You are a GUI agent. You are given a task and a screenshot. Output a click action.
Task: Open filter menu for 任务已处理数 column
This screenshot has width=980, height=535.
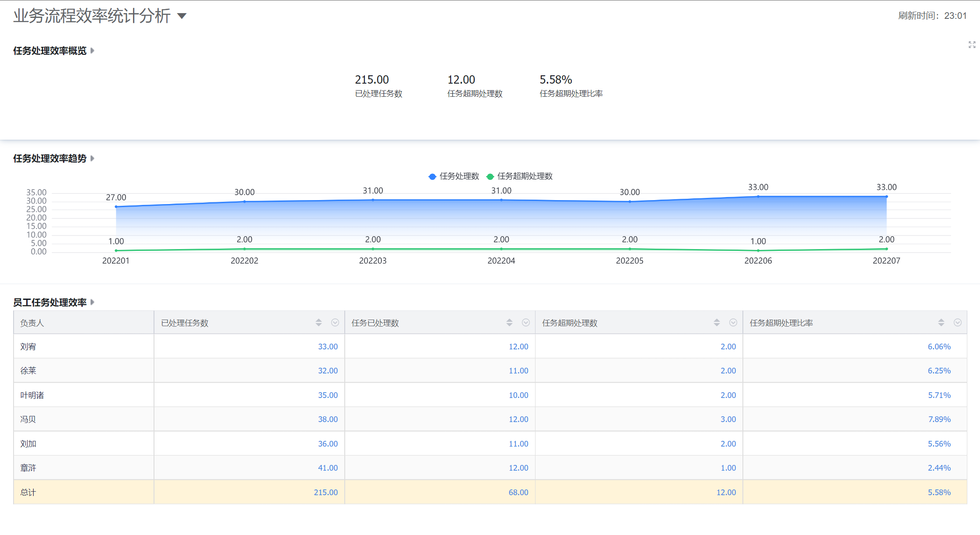[526, 323]
